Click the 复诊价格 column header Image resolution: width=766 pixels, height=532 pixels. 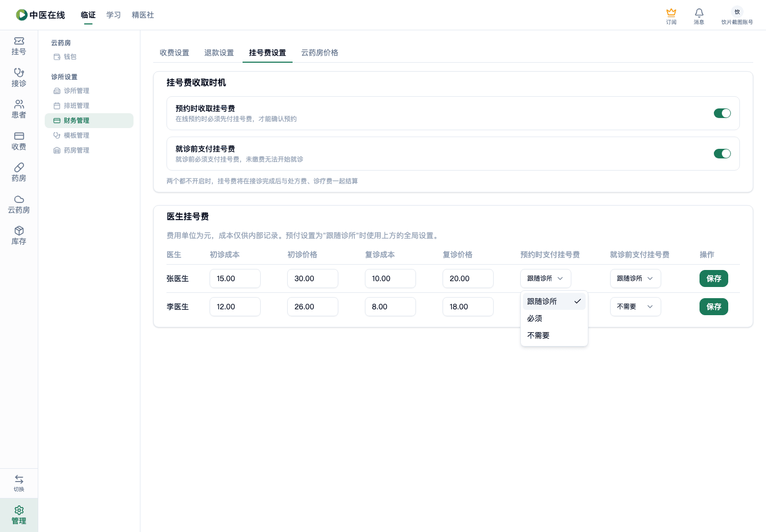457,255
